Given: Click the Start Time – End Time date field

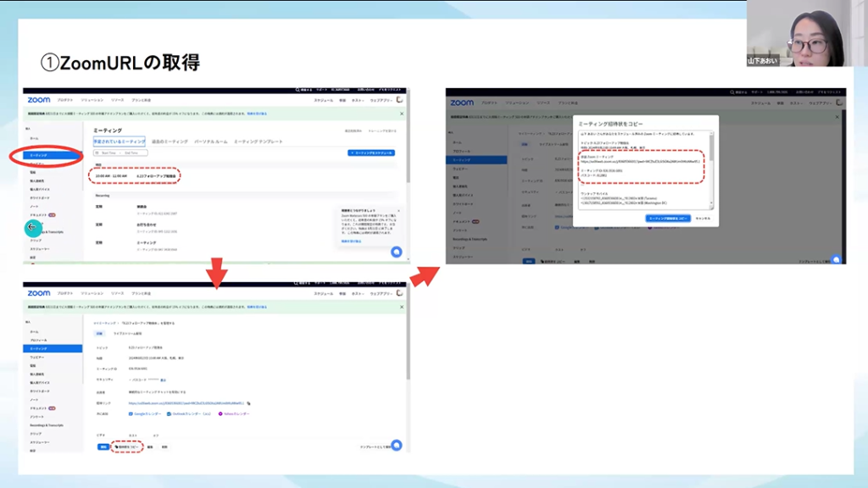Looking at the screenshot, I should pyautogui.click(x=120, y=152).
